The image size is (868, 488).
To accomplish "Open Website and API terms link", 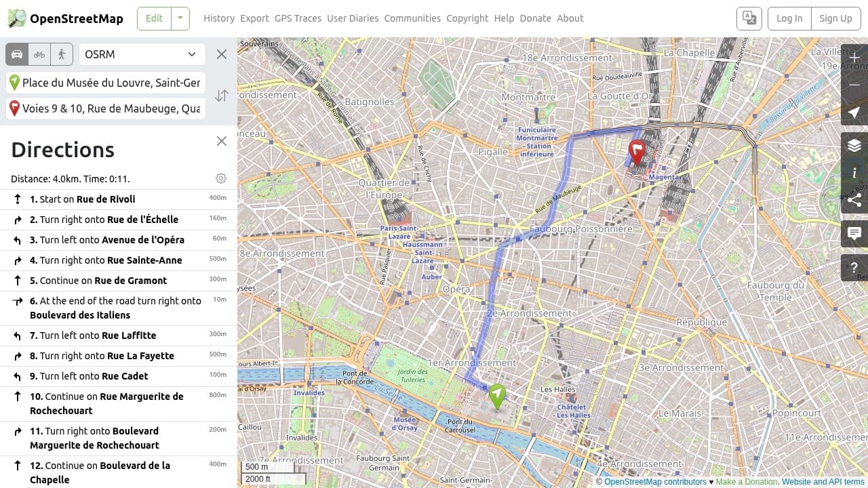I will pos(823,482).
